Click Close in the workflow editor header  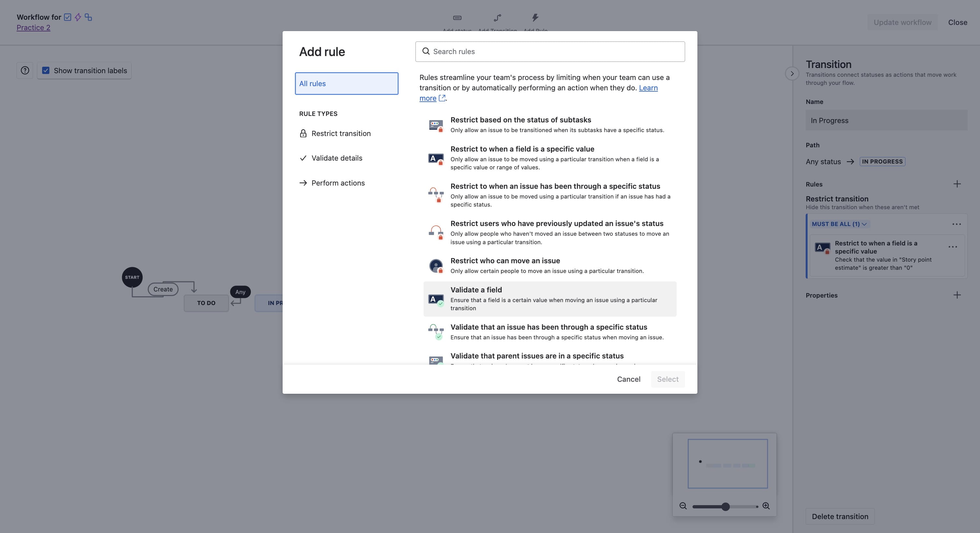[958, 22]
